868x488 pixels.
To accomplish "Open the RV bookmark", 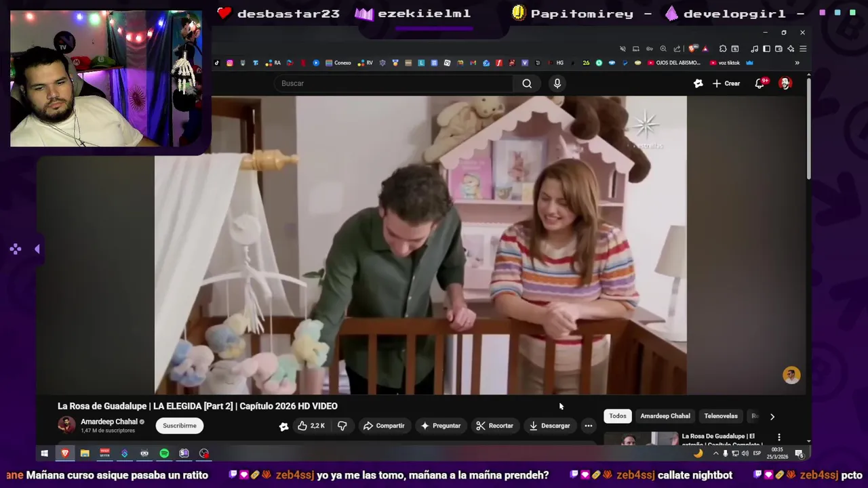I will point(366,63).
